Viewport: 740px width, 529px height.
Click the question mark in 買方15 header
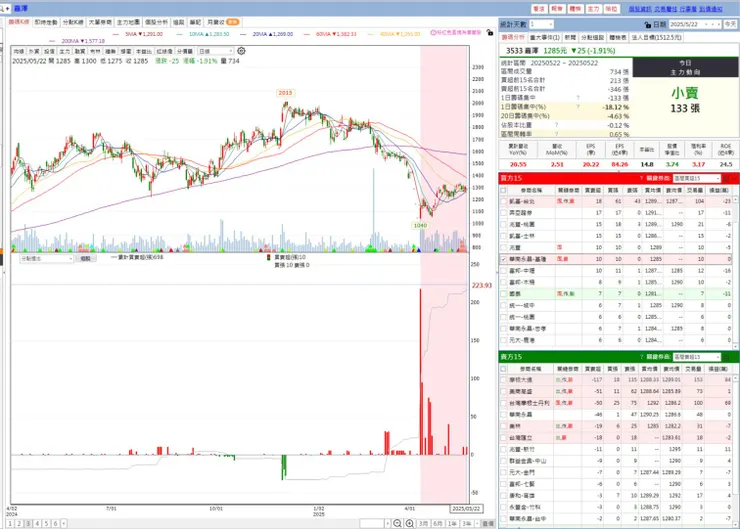[641, 178]
